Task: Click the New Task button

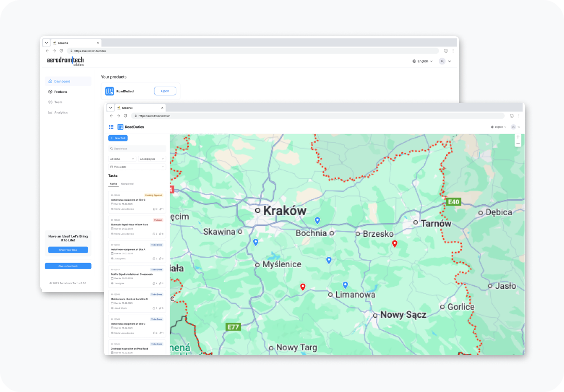Action: pos(118,138)
